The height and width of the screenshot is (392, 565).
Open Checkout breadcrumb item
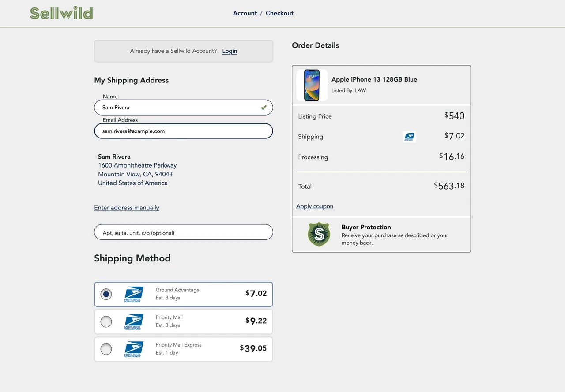coord(279,13)
